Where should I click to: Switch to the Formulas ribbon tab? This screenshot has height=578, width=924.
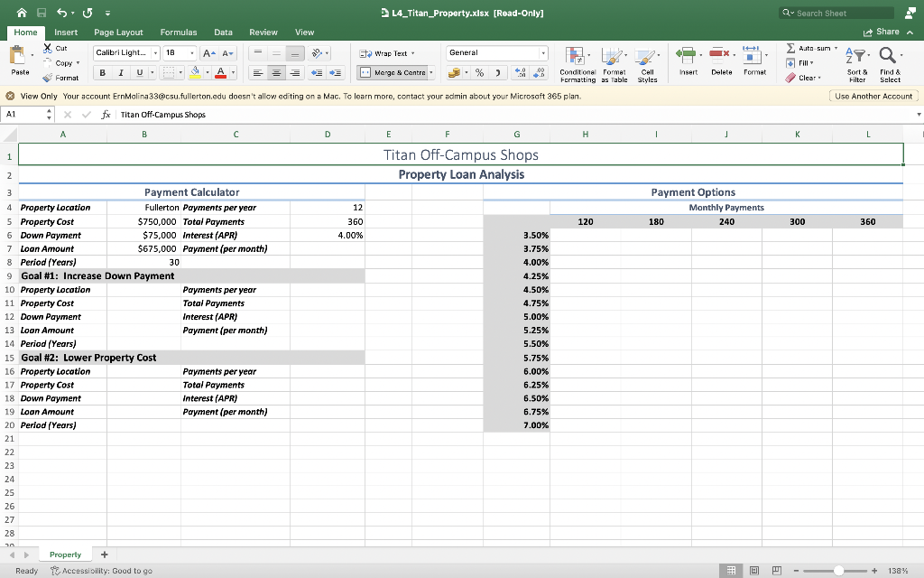tap(179, 32)
